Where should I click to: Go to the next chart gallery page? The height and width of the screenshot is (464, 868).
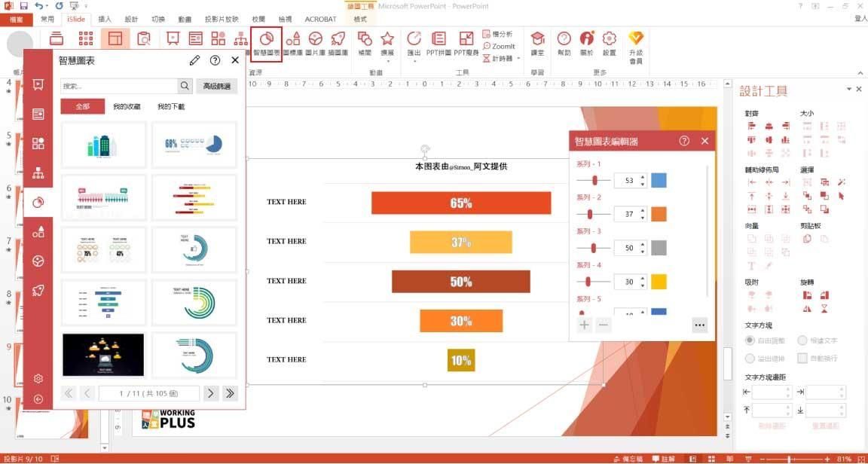tap(210, 392)
